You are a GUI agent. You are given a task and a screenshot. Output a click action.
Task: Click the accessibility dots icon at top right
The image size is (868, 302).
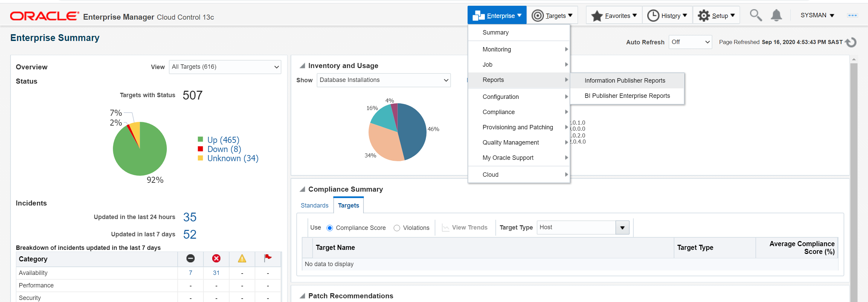point(852,15)
